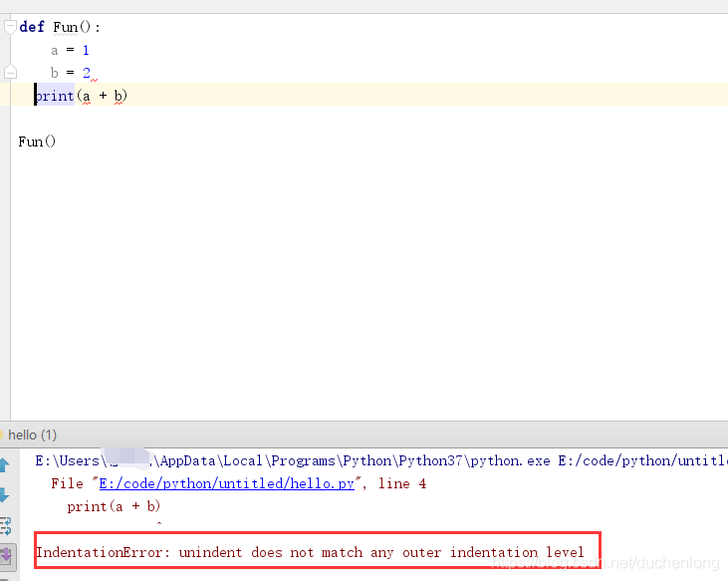The image size is (728, 581).
Task: Click the line b = 2
Action: [71, 73]
